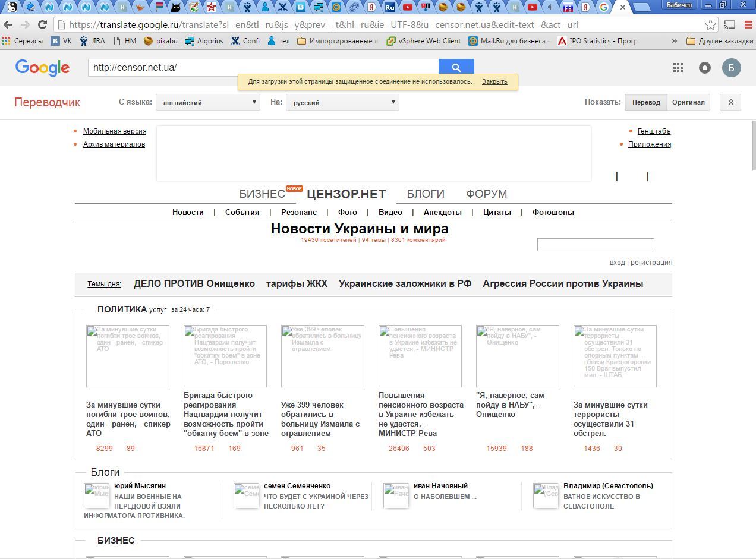Image resolution: width=756 pixels, height=559 pixels.
Task: Open topic Украинские заложники в РФ
Action: (x=405, y=284)
